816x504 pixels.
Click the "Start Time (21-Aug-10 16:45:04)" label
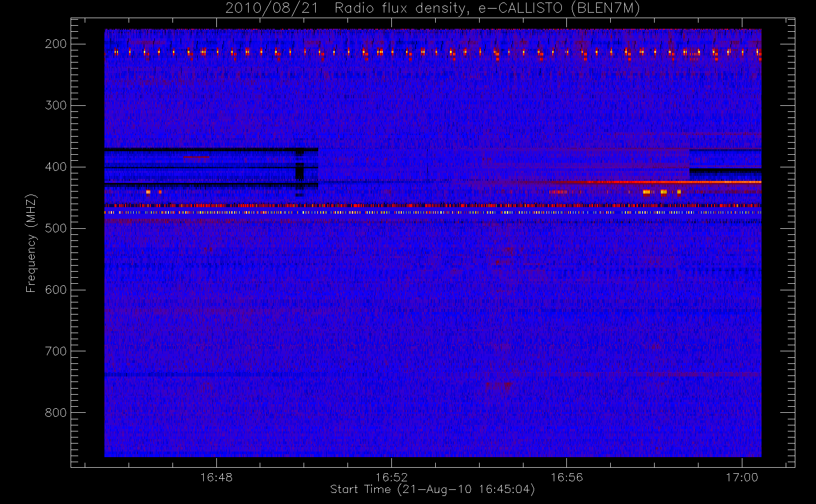click(432, 489)
